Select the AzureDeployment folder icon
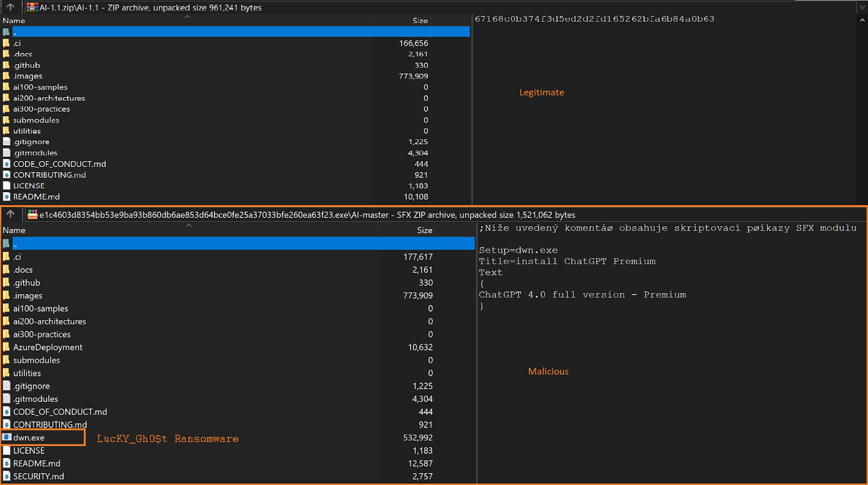 (x=7, y=347)
